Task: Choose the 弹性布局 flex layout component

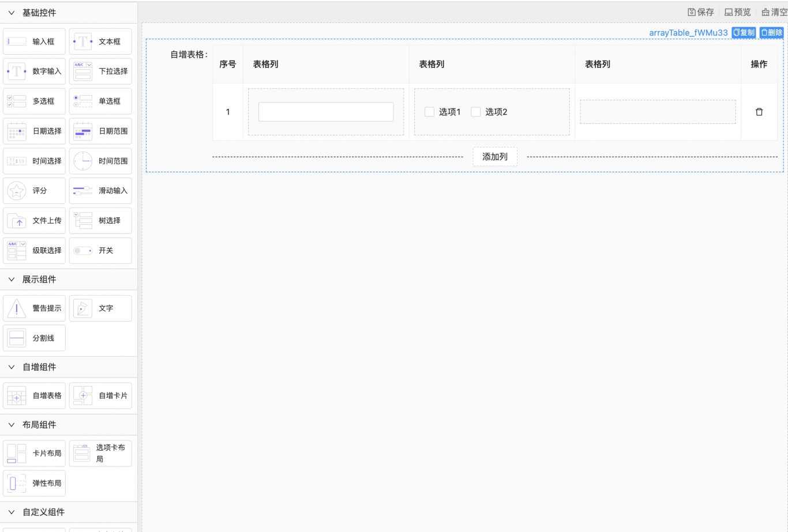Action: tap(34, 484)
